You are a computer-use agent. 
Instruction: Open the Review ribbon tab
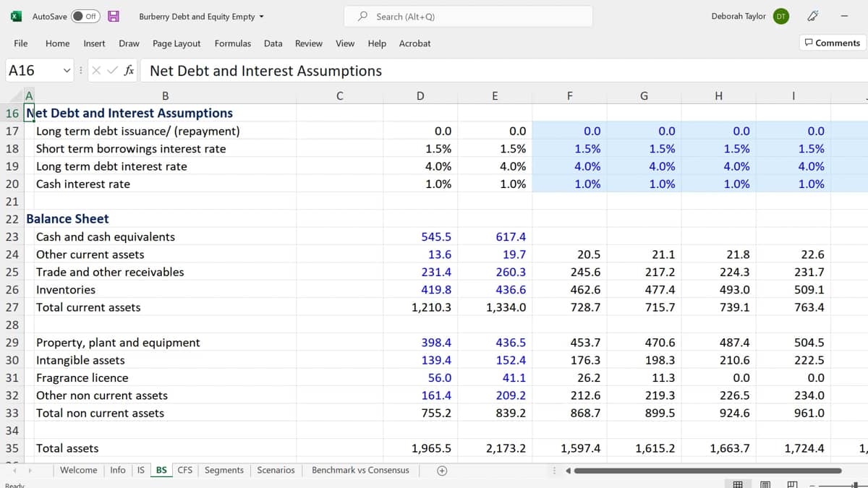(x=308, y=43)
